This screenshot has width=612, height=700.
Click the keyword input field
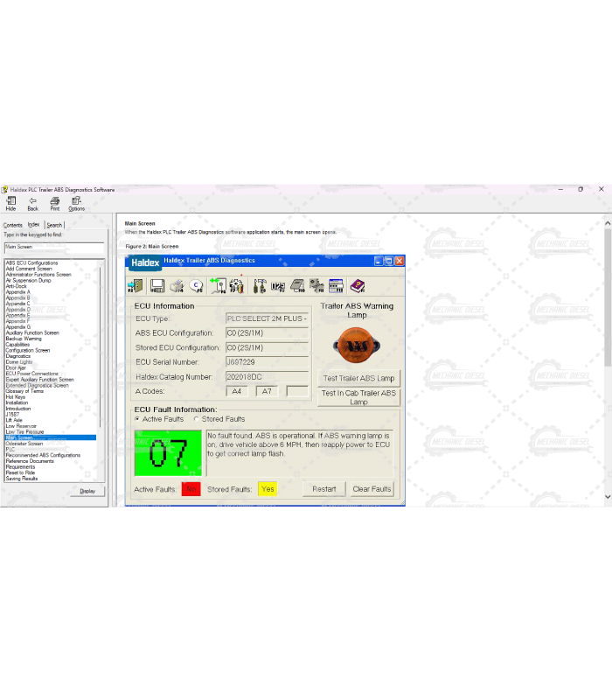pos(53,247)
